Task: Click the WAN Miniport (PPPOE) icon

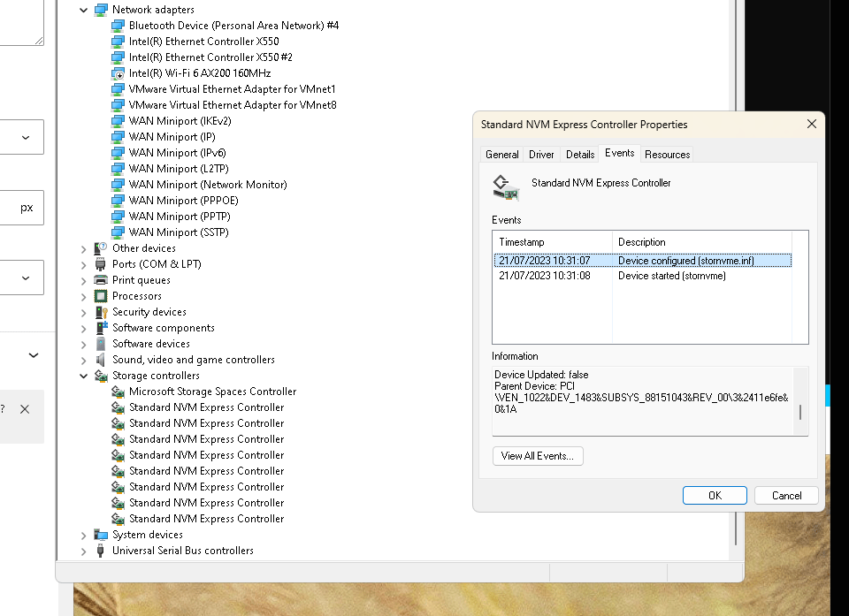Action: [118, 201]
